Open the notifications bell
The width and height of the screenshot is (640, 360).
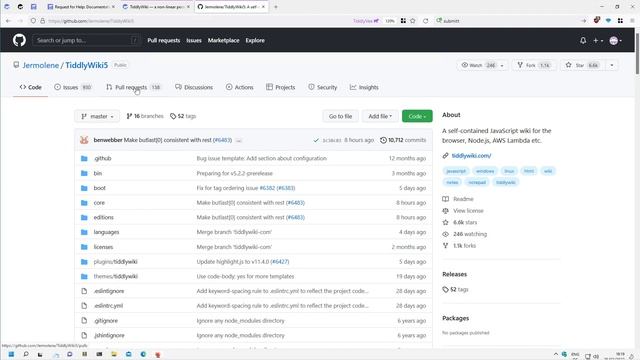tap(583, 40)
